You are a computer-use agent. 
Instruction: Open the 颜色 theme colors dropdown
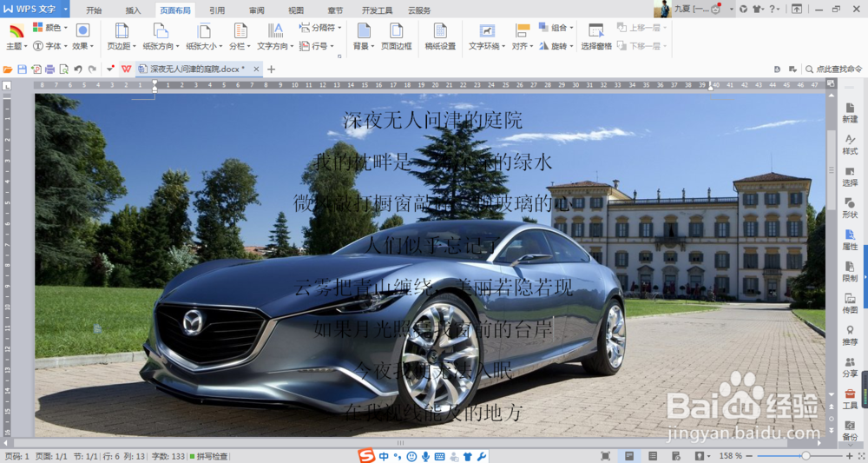tap(50, 27)
